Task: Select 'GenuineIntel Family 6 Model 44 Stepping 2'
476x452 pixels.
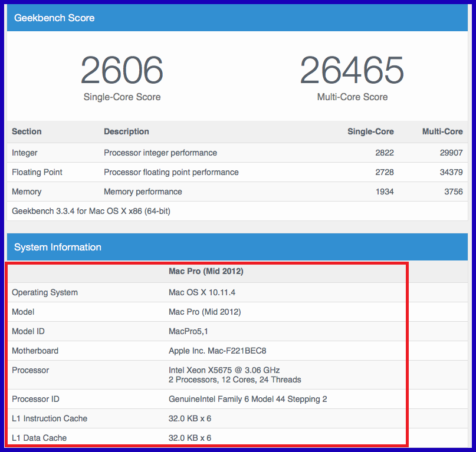Action: pos(248,399)
